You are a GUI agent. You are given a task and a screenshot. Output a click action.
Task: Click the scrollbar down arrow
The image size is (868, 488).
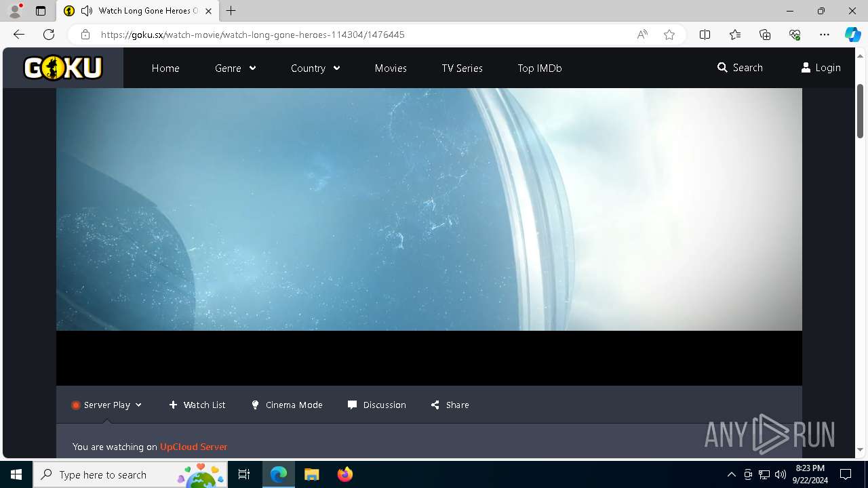[860, 449]
